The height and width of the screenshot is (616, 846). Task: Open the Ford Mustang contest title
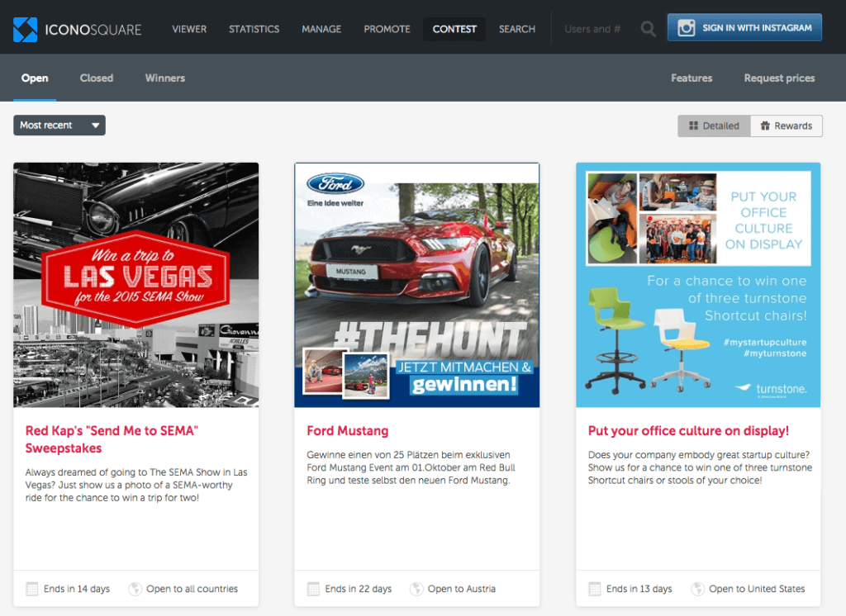tap(348, 430)
